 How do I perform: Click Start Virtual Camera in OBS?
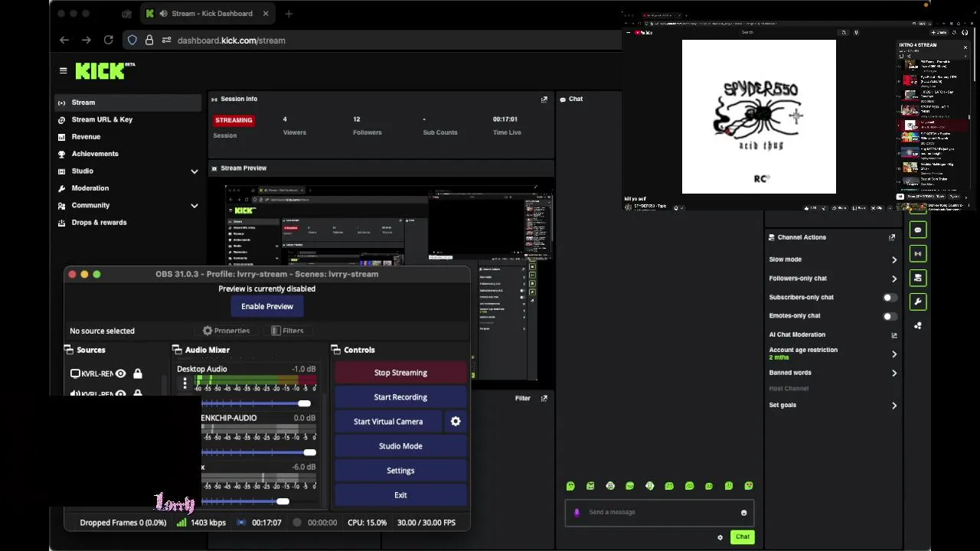coord(388,422)
